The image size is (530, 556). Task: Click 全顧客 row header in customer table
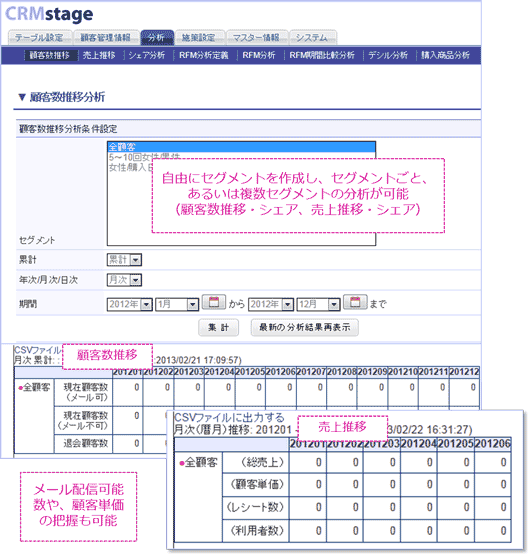click(34, 387)
